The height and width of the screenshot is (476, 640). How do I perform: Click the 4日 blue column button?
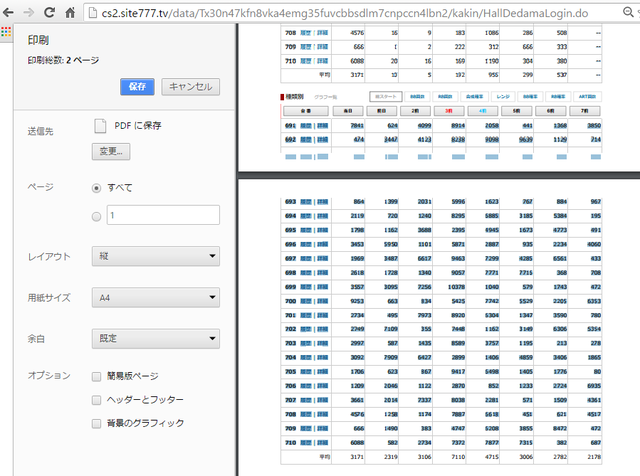coord(483,111)
